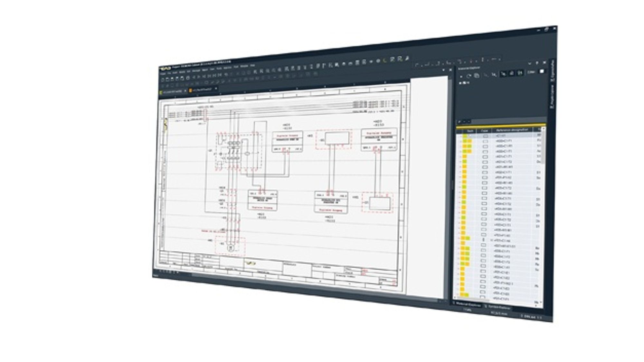Viewport: 644px width, 362px height.
Task: Open the explorer panel options chevron
Action: click(x=530, y=63)
